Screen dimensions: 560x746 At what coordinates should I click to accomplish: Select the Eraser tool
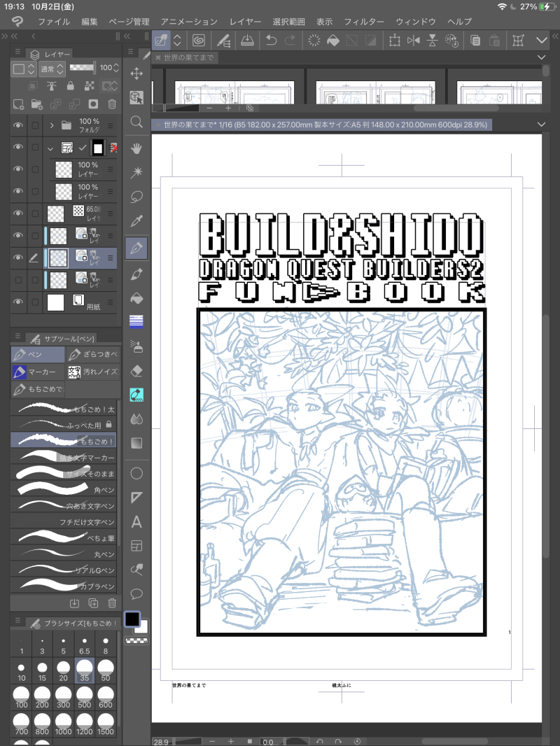pyautogui.click(x=136, y=371)
